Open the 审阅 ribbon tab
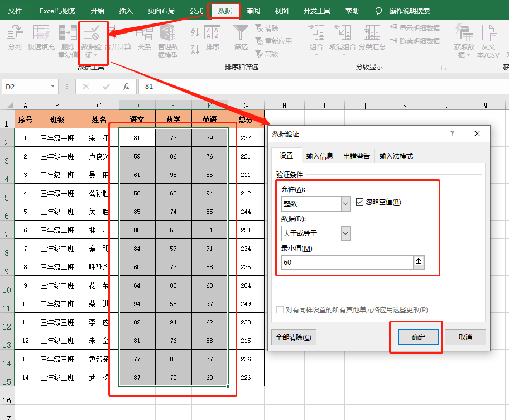 tap(253, 11)
